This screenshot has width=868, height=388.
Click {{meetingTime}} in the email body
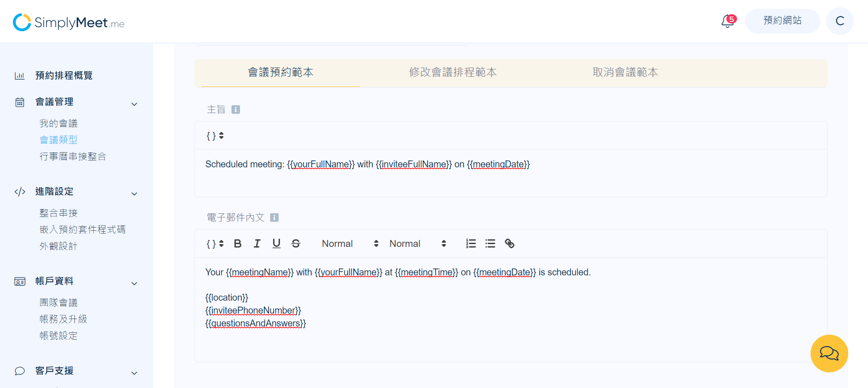click(x=426, y=273)
